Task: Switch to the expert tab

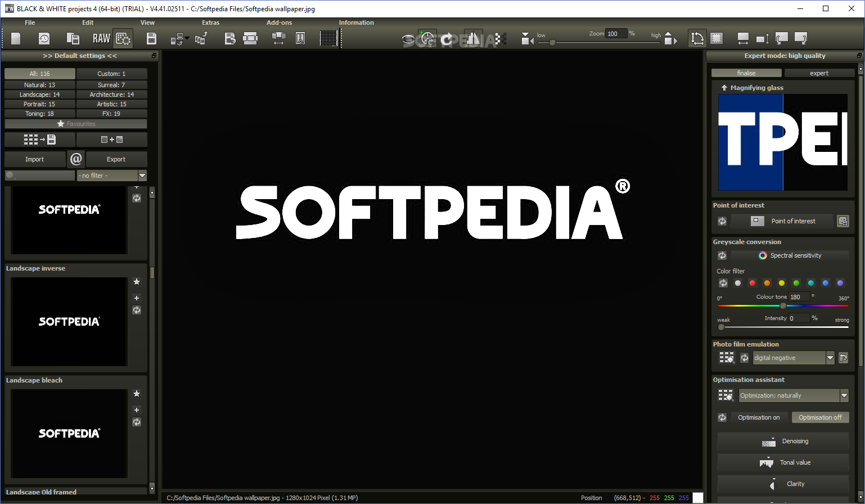Action: click(819, 73)
